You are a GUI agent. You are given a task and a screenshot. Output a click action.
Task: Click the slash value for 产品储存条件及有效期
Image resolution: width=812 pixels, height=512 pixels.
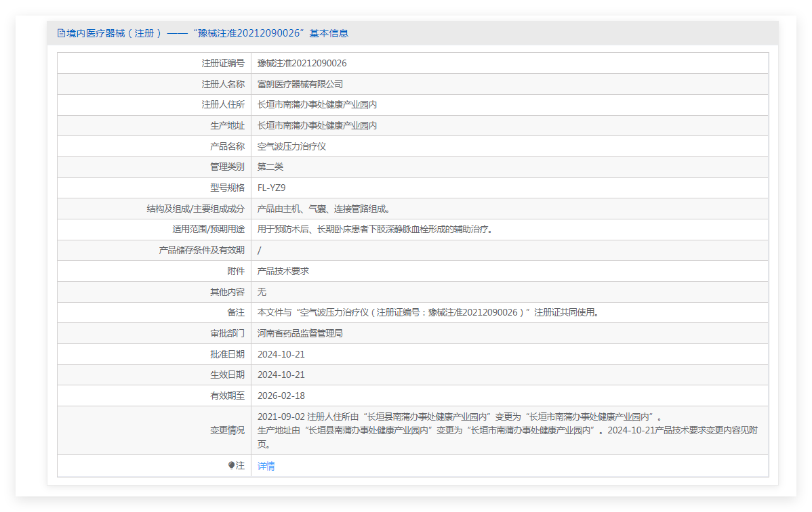(260, 251)
